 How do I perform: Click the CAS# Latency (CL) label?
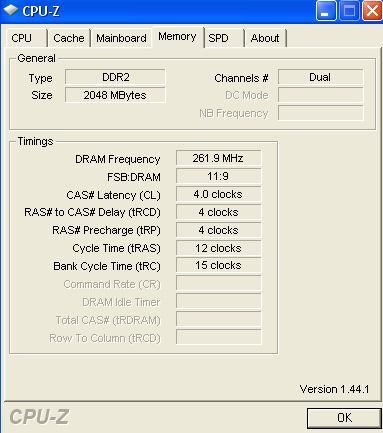(x=113, y=195)
